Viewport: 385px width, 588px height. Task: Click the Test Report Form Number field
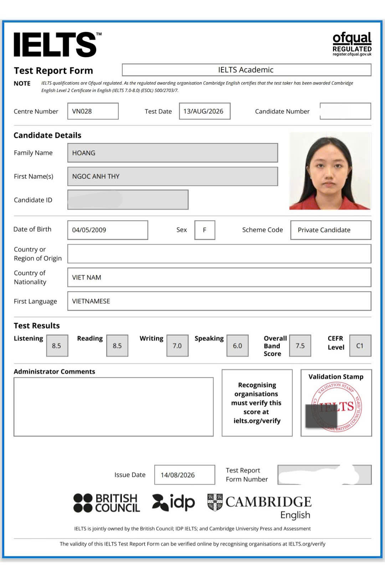point(324,475)
